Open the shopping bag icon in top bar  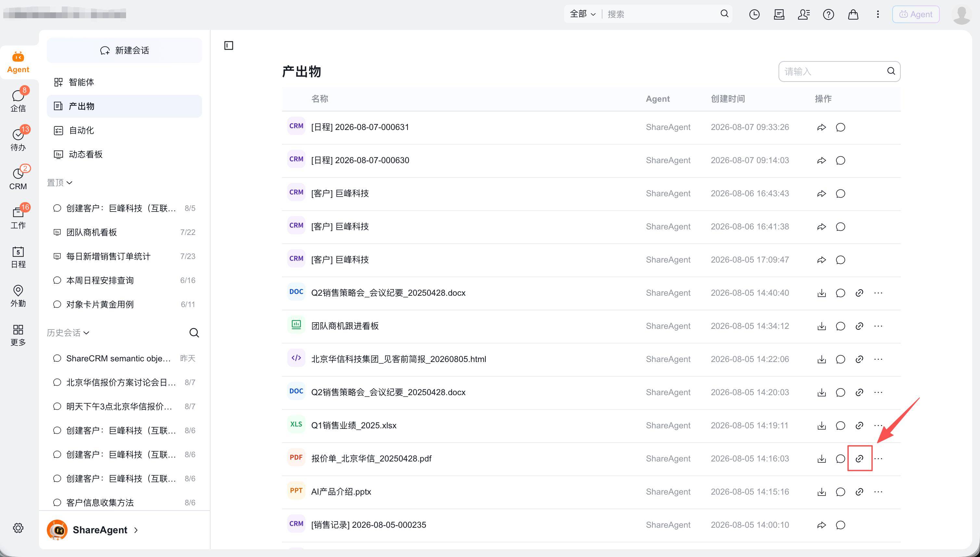tap(853, 15)
